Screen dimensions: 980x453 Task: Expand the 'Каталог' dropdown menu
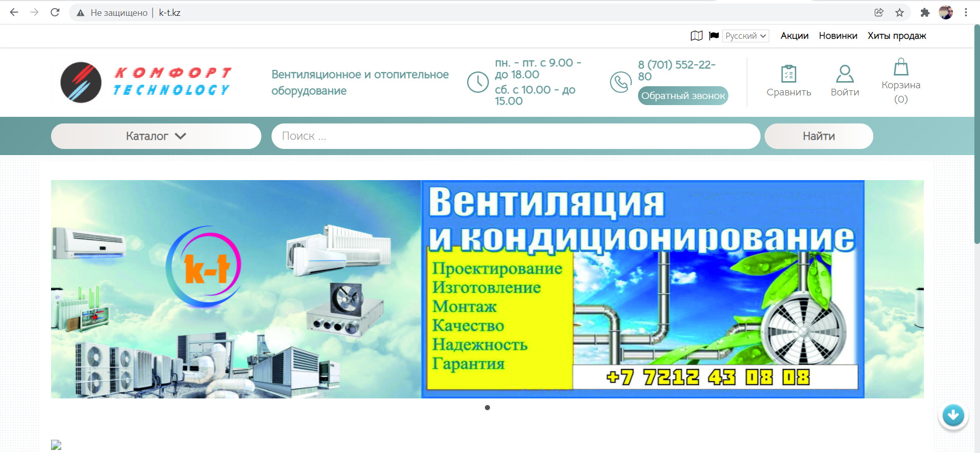(156, 136)
